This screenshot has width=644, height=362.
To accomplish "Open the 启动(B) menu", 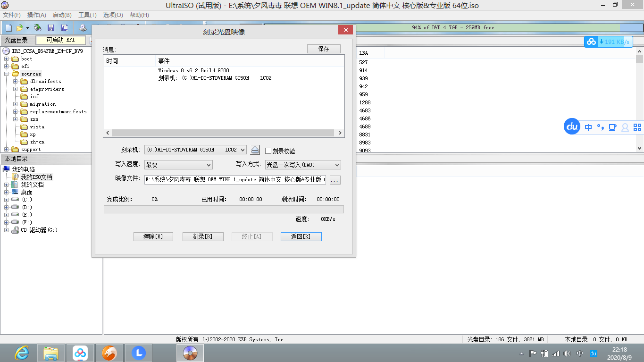I will point(62,15).
